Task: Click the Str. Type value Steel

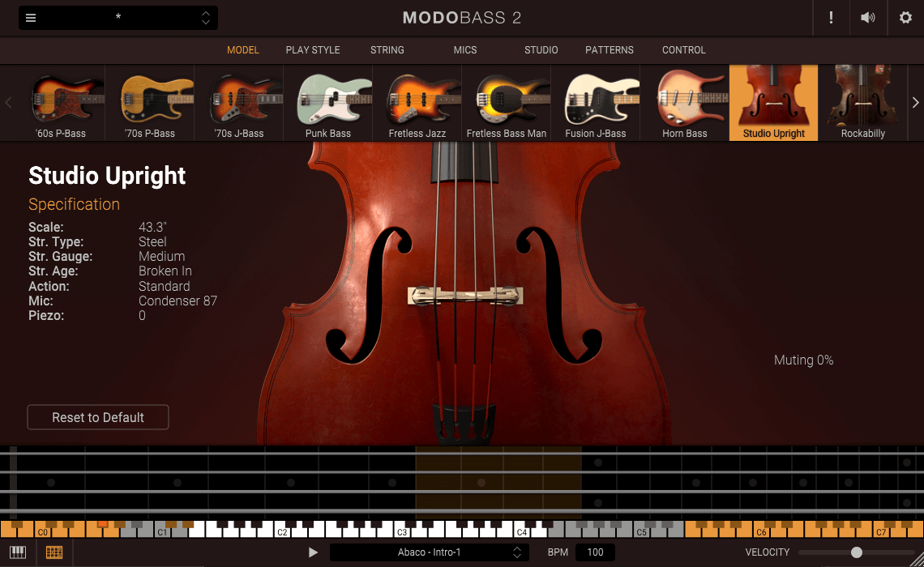Action: click(x=152, y=242)
